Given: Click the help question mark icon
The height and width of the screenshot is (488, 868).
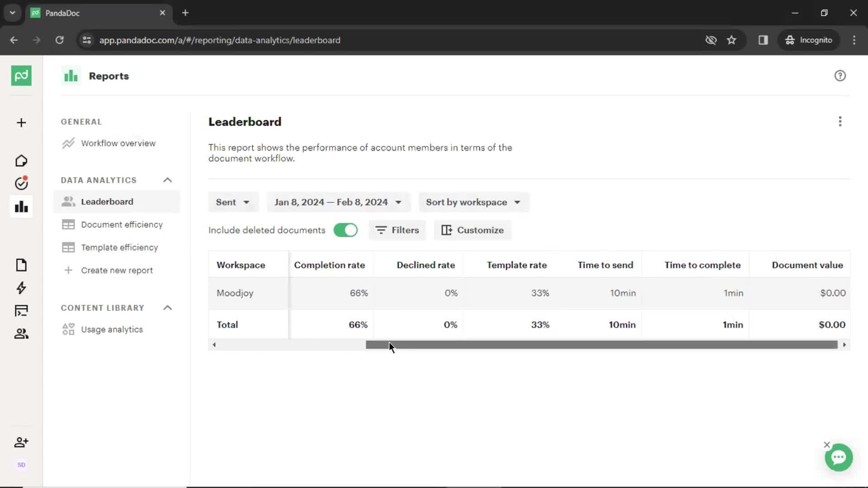Looking at the screenshot, I should (840, 76).
